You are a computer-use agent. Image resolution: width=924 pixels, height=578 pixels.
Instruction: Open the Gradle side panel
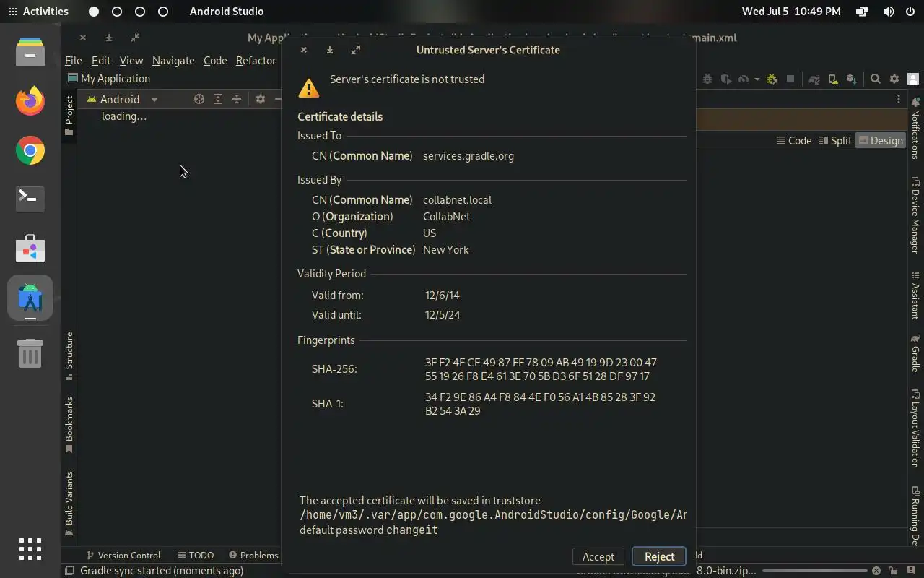click(915, 353)
